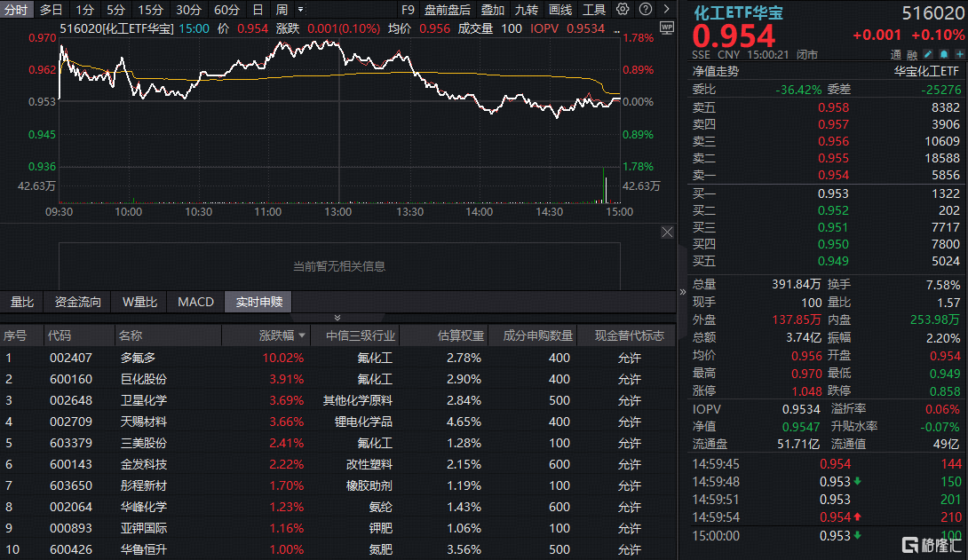Switch to the 5分 chart period
The width and height of the screenshot is (968, 560).
(115, 10)
